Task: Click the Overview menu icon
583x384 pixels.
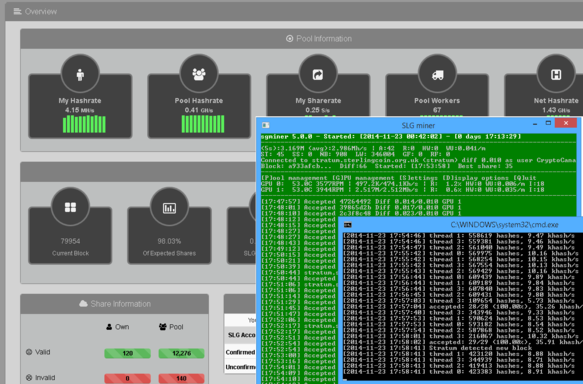Action: coord(17,12)
